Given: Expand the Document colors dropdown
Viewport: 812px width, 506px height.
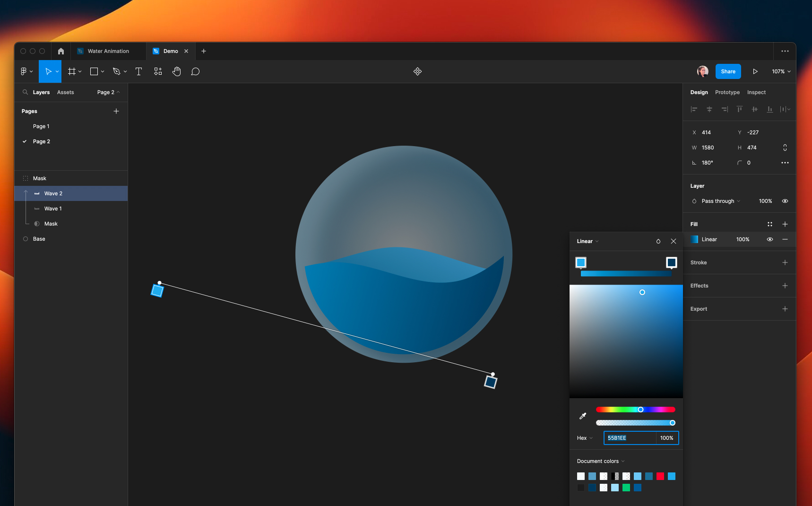Looking at the screenshot, I should [601, 461].
